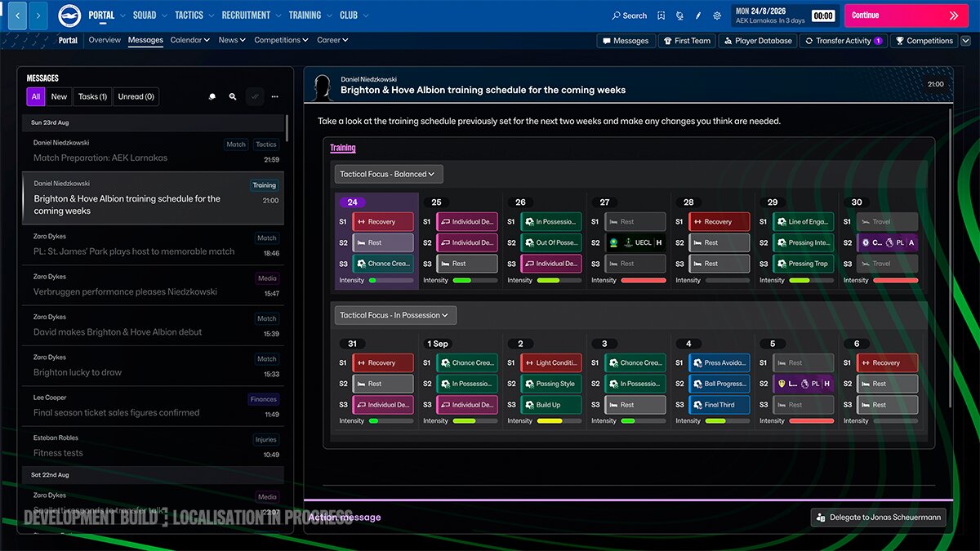
Task: Expand Tactical Focus - Balanced dropdown
Action: coord(389,174)
